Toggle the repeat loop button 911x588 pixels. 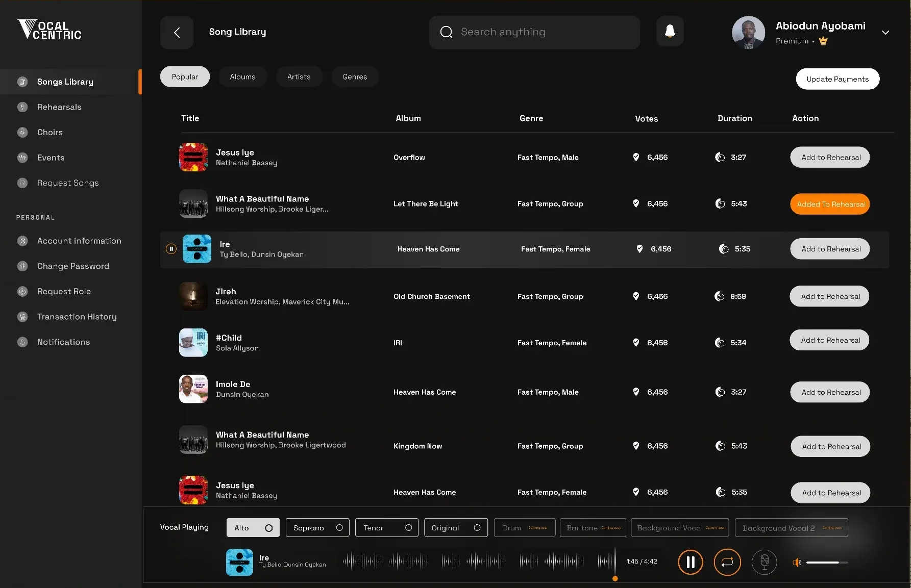pos(727,562)
